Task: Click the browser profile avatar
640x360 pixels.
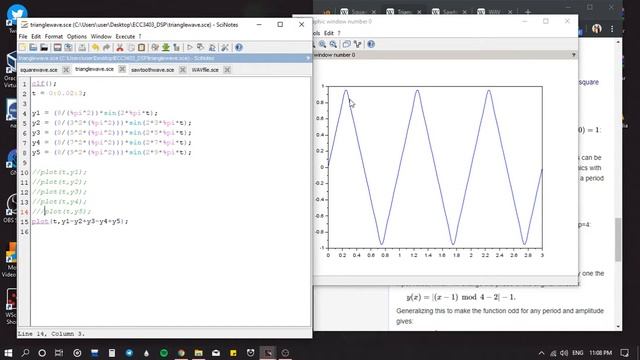Action: [597, 29]
